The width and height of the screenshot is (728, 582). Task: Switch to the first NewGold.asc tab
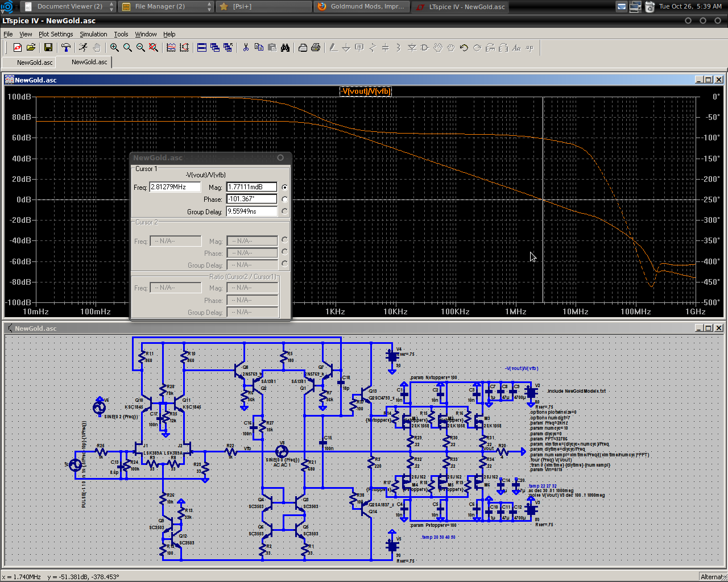(30, 63)
